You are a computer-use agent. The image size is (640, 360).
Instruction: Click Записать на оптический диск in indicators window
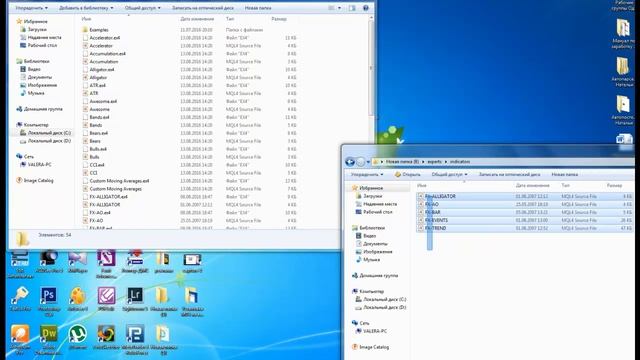pos(509,174)
